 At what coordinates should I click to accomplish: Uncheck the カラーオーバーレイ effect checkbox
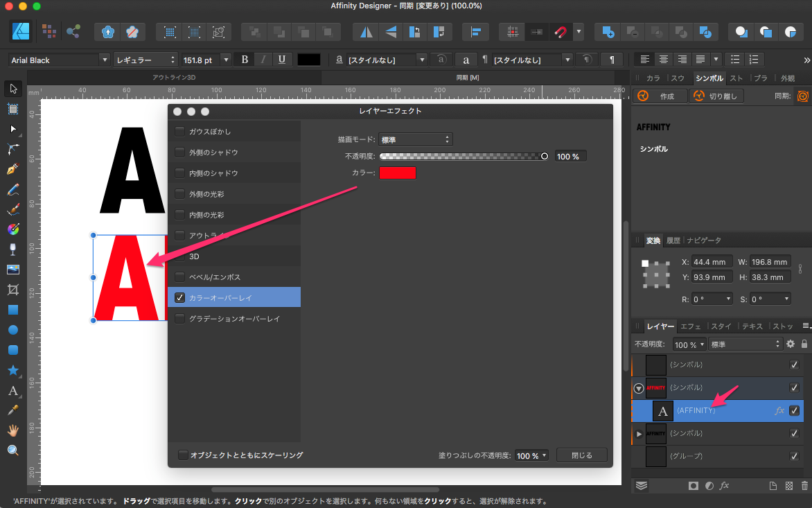(x=179, y=297)
